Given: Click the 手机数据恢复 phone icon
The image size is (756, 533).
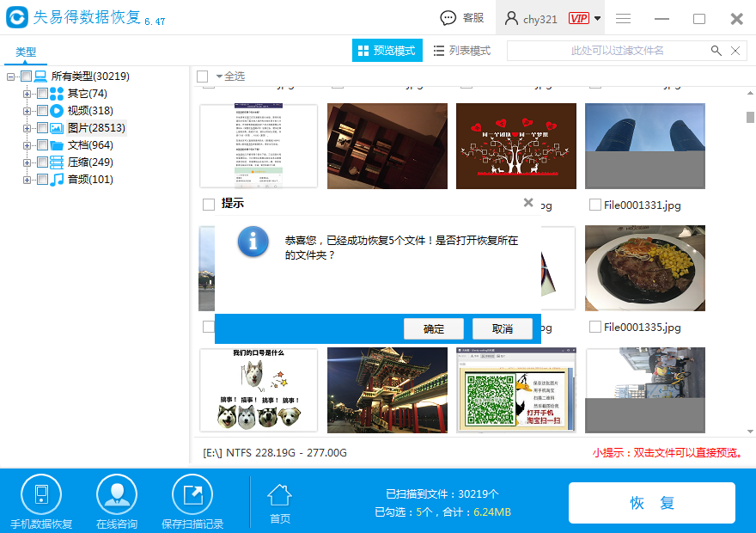Looking at the screenshot, I should pyautogui.click(x=41, y=494).
